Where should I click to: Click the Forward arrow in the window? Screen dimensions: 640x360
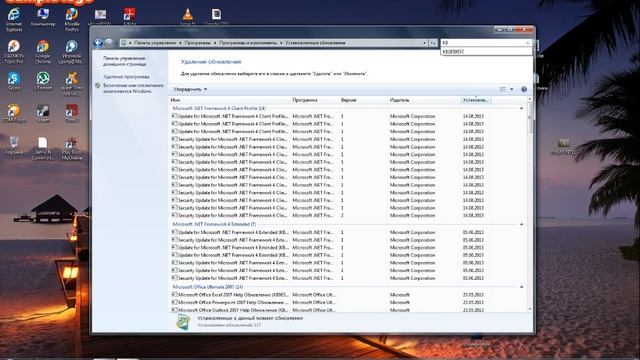(109, 43)
